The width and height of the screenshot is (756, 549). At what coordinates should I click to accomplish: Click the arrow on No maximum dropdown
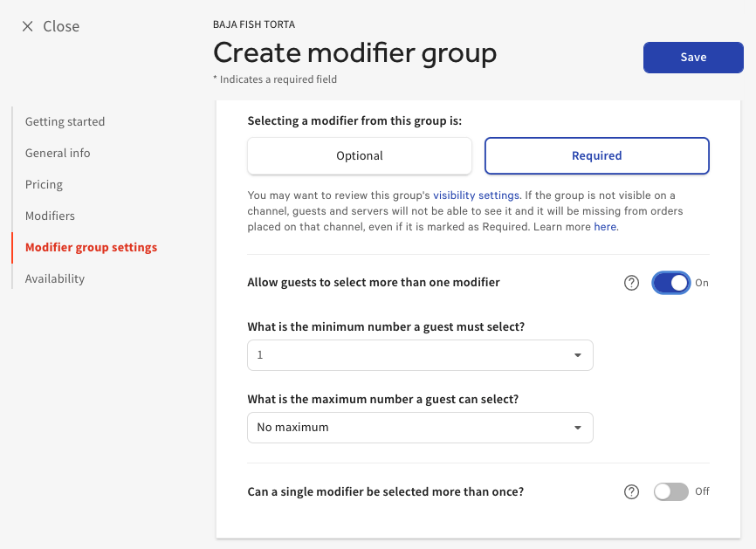[578, 428]
